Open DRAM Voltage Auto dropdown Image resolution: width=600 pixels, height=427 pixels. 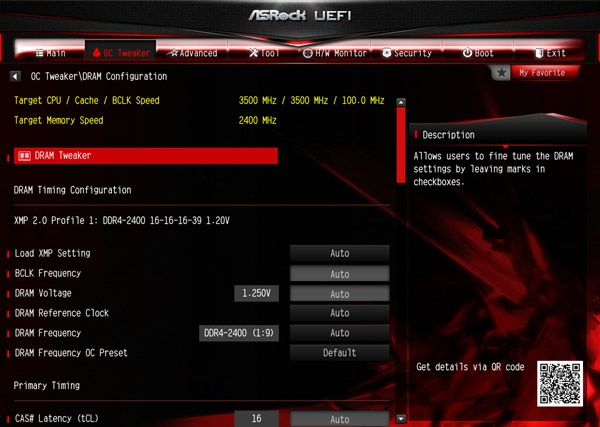point(339,294)
